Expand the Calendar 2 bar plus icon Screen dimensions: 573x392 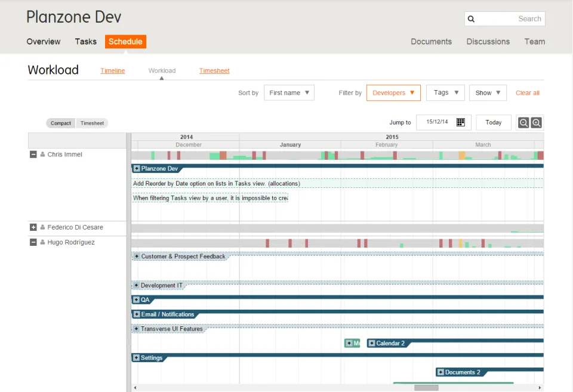(372, 343)
